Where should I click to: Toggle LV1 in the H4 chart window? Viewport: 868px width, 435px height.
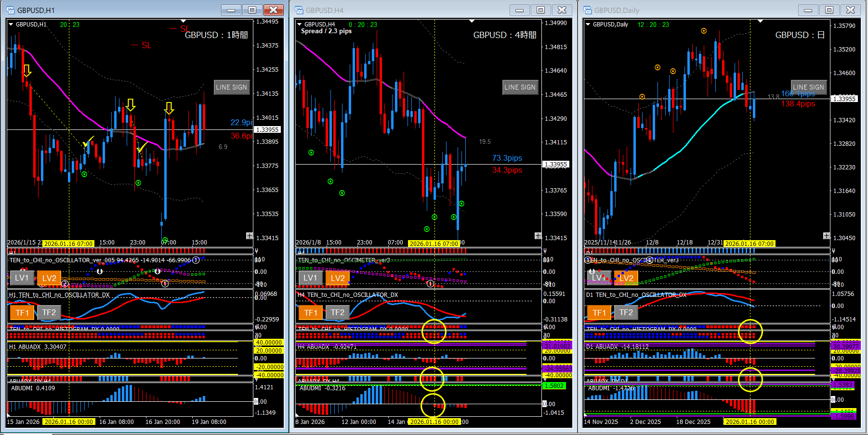click(x=310, y=278)
